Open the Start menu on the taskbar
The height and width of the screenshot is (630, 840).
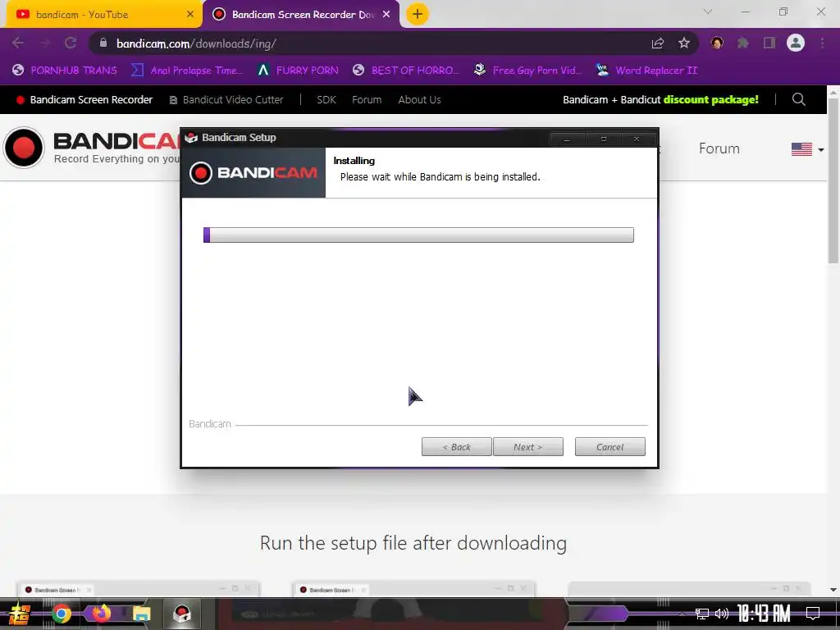20,614
